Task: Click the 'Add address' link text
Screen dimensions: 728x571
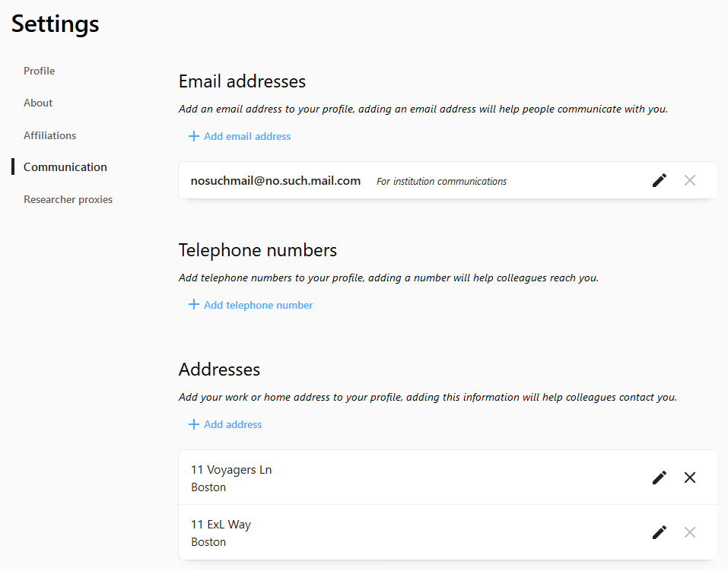Action: tap(233, 424)
